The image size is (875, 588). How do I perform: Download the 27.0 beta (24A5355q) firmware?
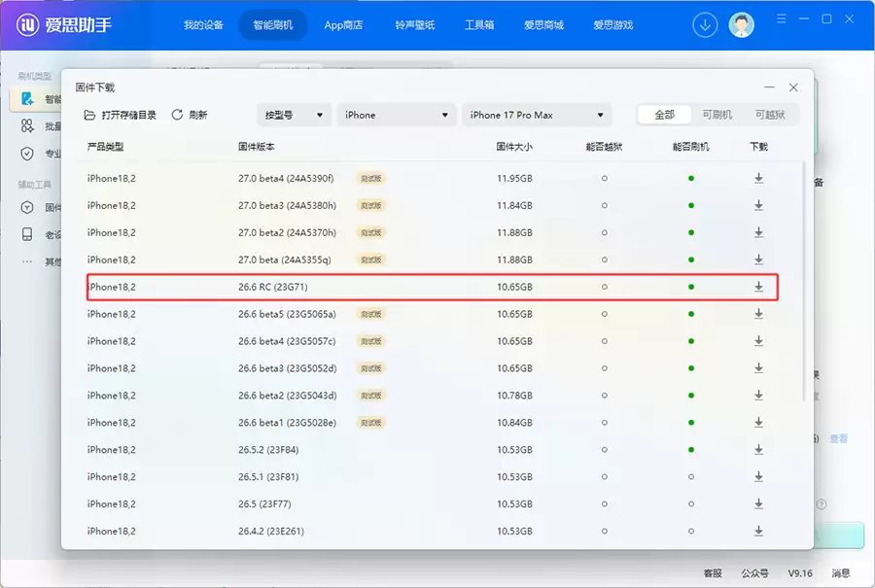pyautogui.click(x=758, y=259)
